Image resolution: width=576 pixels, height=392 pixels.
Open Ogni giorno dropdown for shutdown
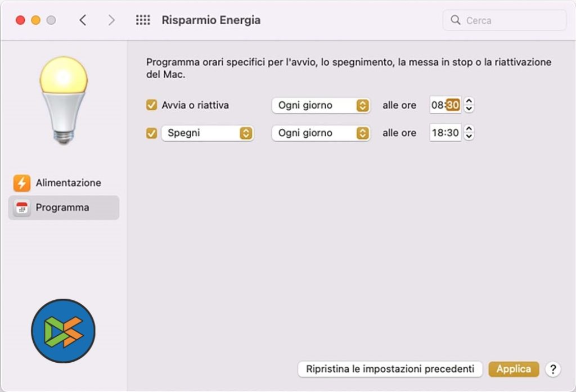click(x=321, y=133)
